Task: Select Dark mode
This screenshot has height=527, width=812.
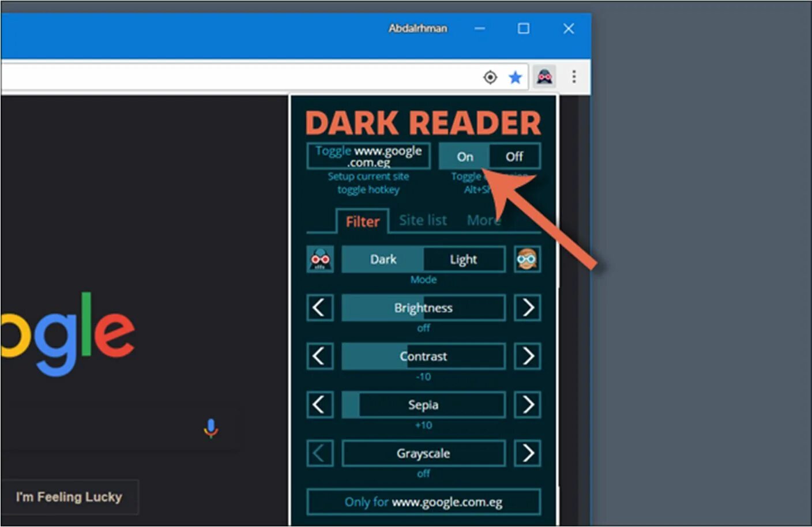Action: pyautogui.click(x=383, y=259)
